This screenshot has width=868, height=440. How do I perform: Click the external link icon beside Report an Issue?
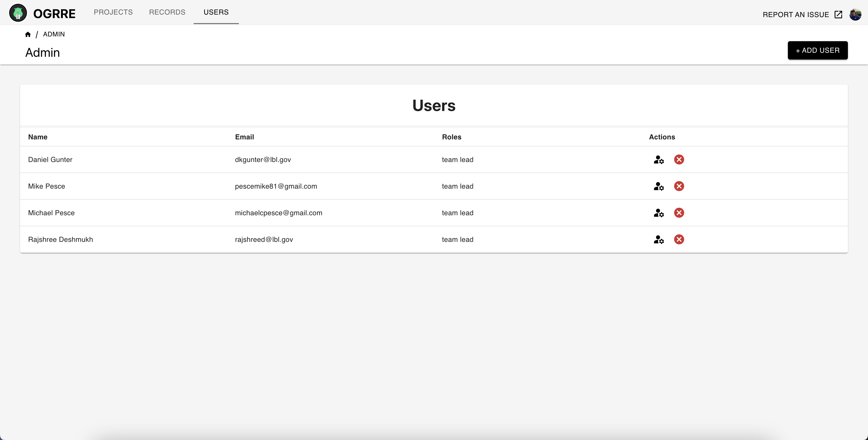[838, 15]
